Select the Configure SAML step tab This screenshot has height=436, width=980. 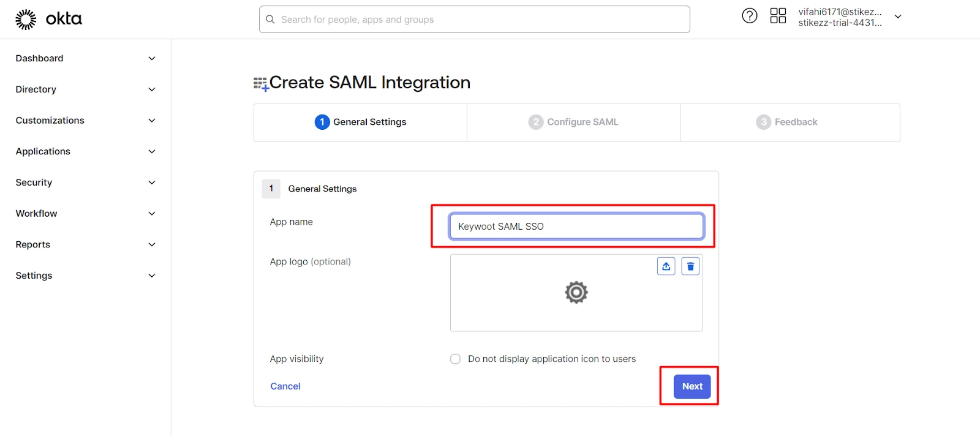pos(573,122)
